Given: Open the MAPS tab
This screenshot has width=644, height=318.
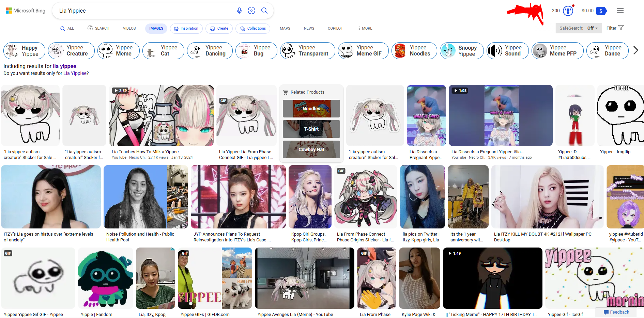Looking at the screenshot, I should (285, 28).
